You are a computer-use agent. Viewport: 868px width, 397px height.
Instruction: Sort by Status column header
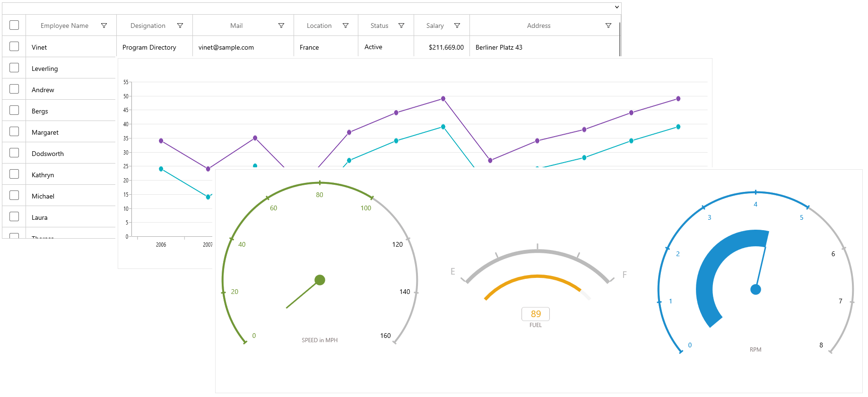coord(379,26)
